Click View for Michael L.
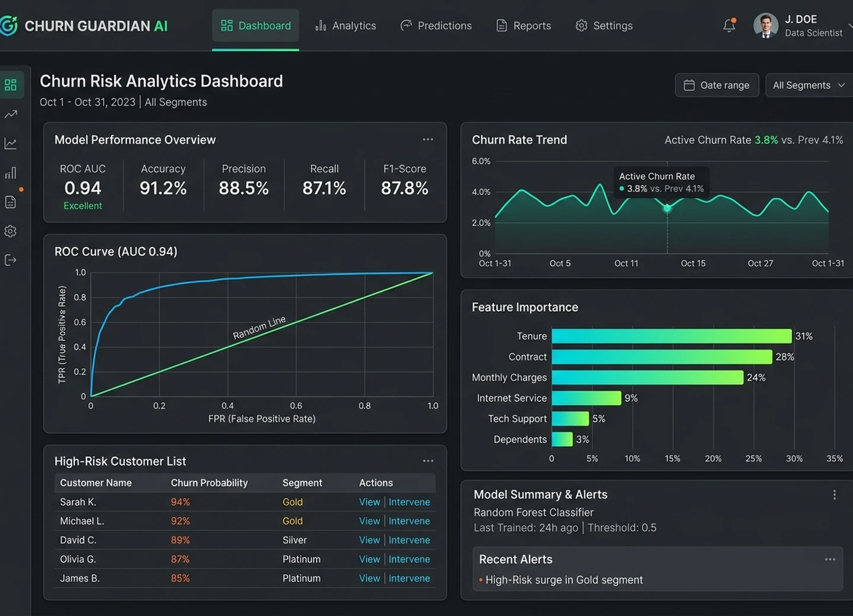Viewport: 853px width, 616px height. tap(370, 521)
